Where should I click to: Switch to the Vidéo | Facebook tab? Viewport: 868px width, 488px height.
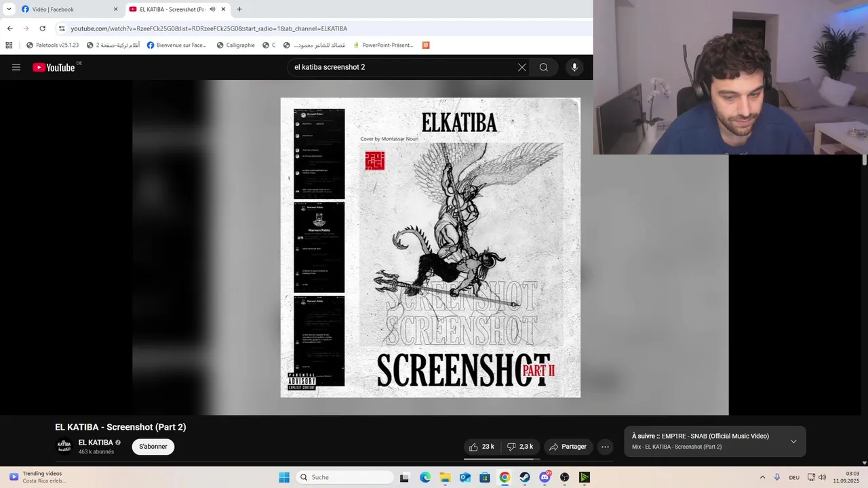tap(68, 9)
